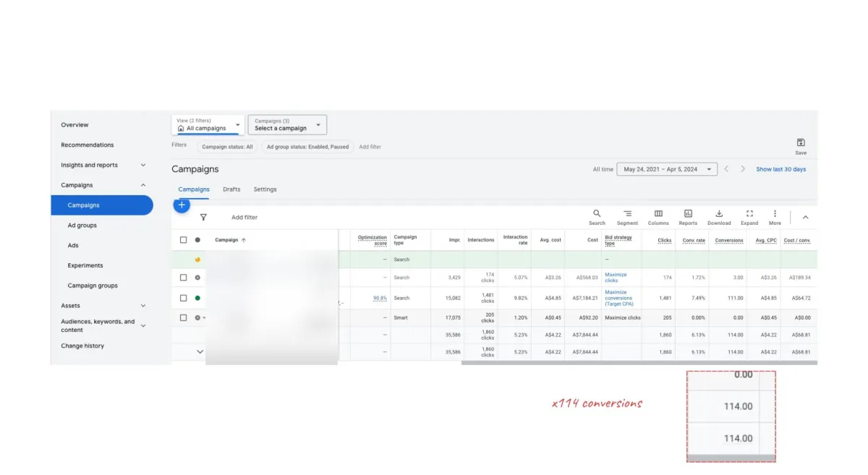Click the blue plus new campaign button
This screenshot has width=868, height=475.
coord(182,205)
